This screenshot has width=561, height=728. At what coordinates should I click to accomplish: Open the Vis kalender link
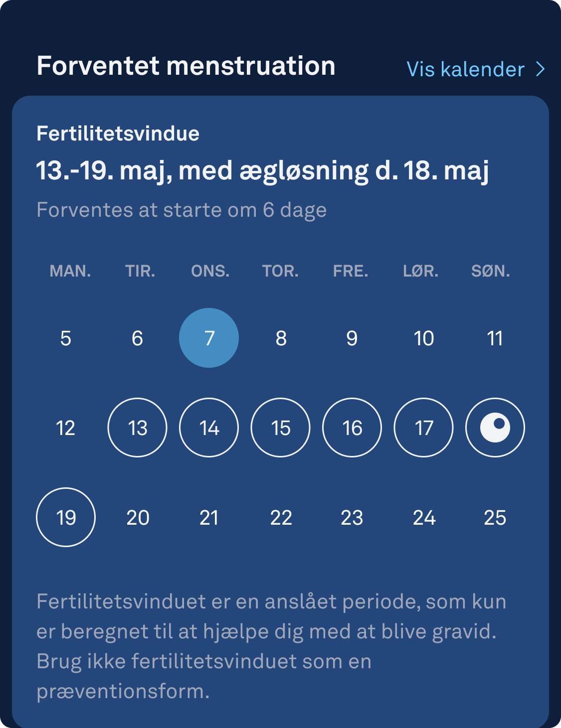(x=476, y=69)
